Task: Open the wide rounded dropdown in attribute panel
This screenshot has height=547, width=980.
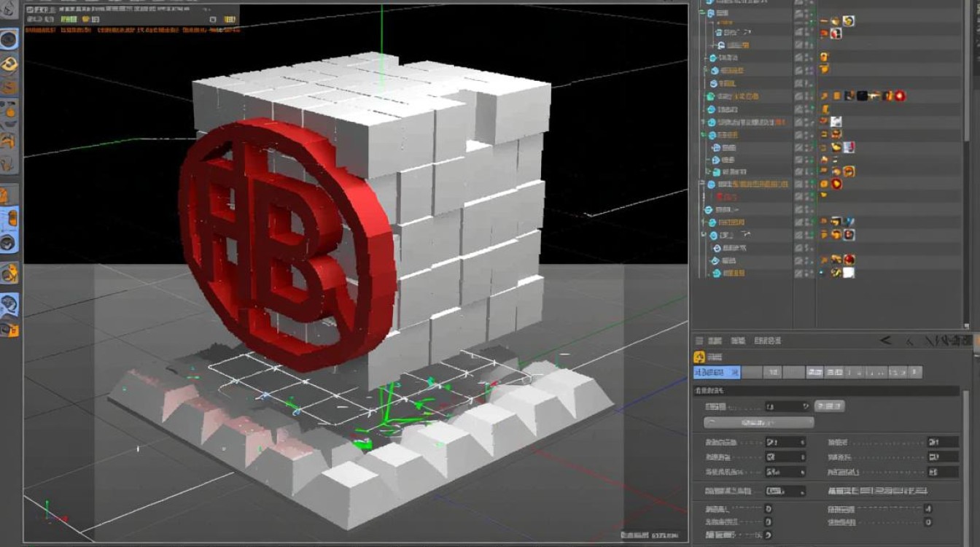Action: coord(758,422)
